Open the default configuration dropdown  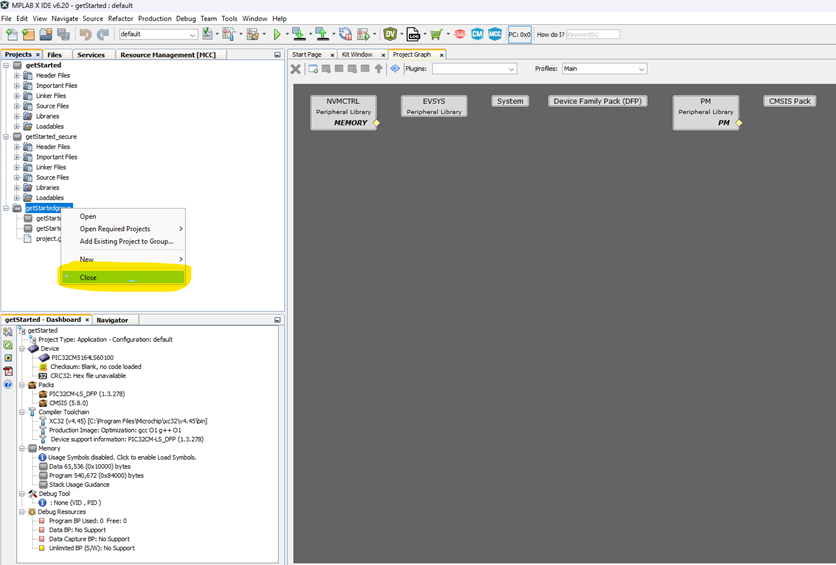tap(158, 34)
